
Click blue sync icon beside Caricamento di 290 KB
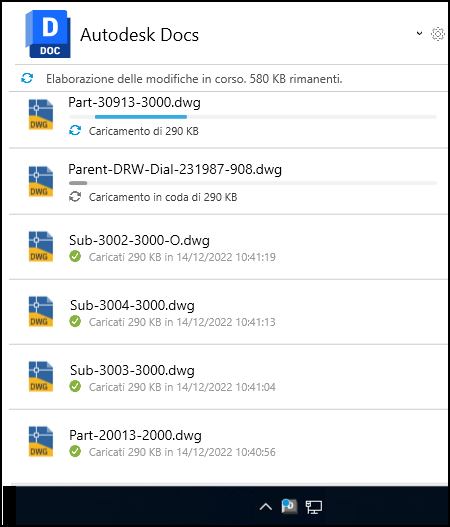click(x=75, y=130)
